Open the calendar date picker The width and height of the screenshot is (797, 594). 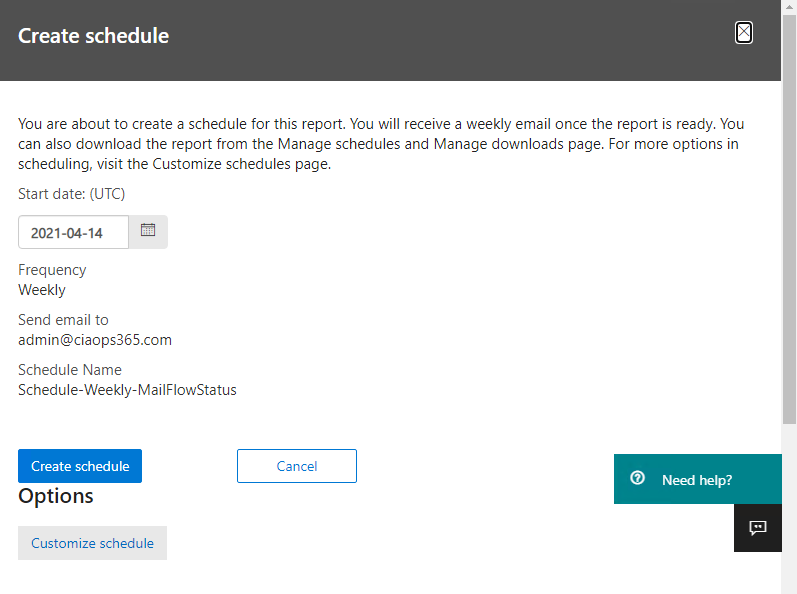tap(148, 231)
